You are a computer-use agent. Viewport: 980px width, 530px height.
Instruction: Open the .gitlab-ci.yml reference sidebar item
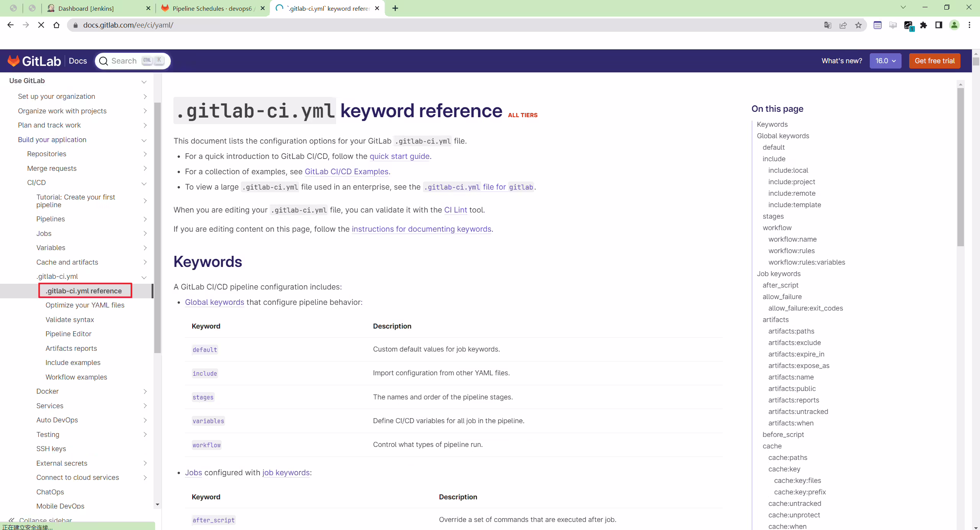tap(84, 291)
